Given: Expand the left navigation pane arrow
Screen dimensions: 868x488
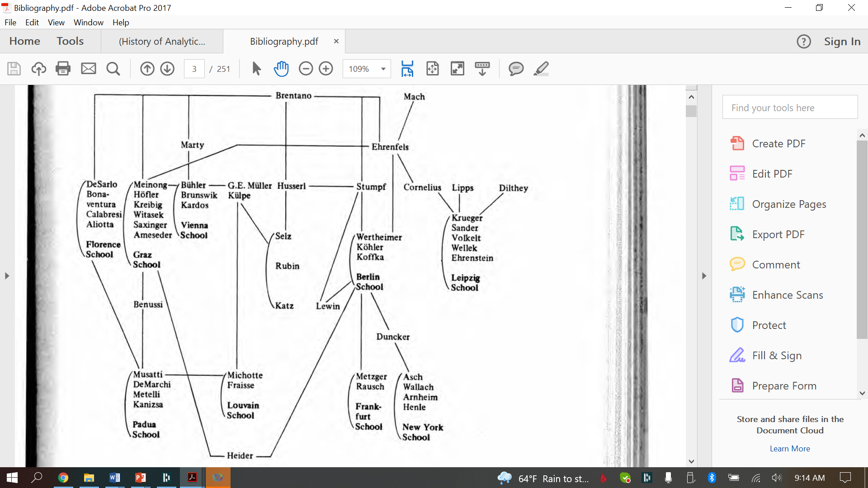Looking at the screenshot, I should point(7,276).
